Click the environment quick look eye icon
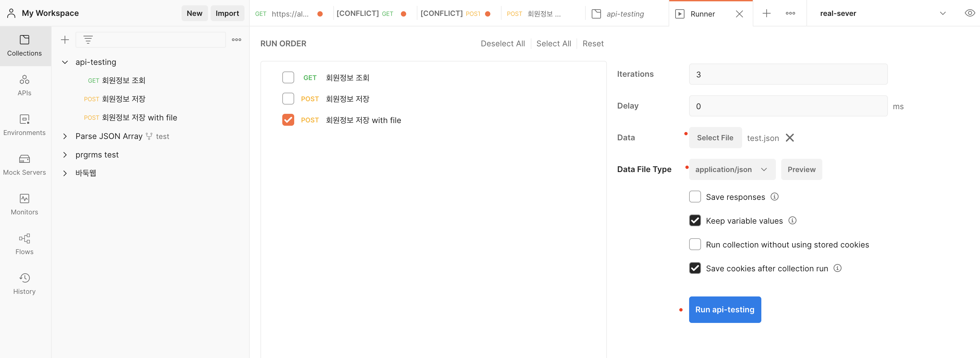The width and height of the screenshot is (980, 358). [969, 13]
